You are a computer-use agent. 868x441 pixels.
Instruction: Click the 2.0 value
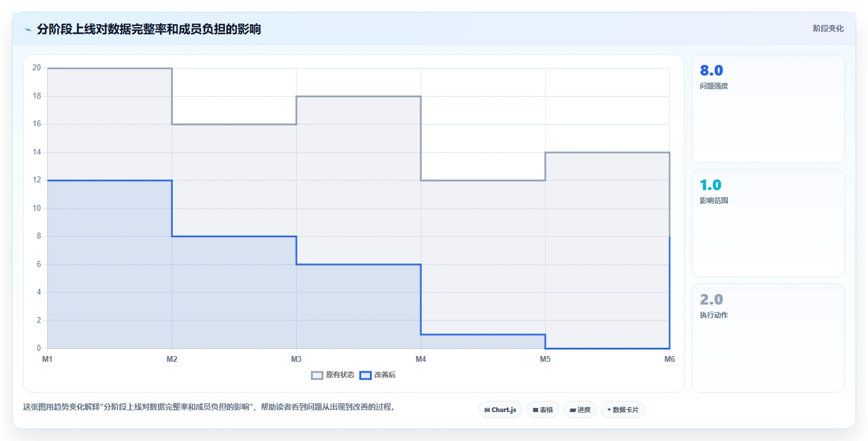point(711,299)
